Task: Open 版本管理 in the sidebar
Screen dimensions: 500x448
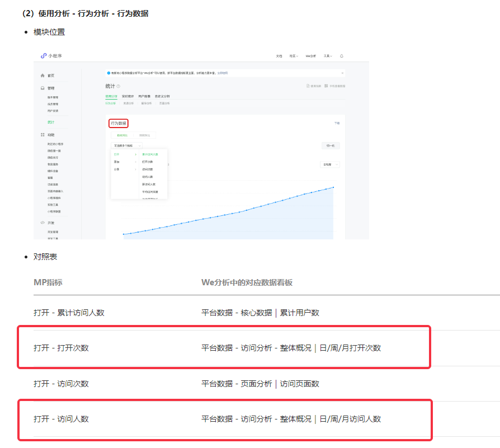Action: [53, 97]
